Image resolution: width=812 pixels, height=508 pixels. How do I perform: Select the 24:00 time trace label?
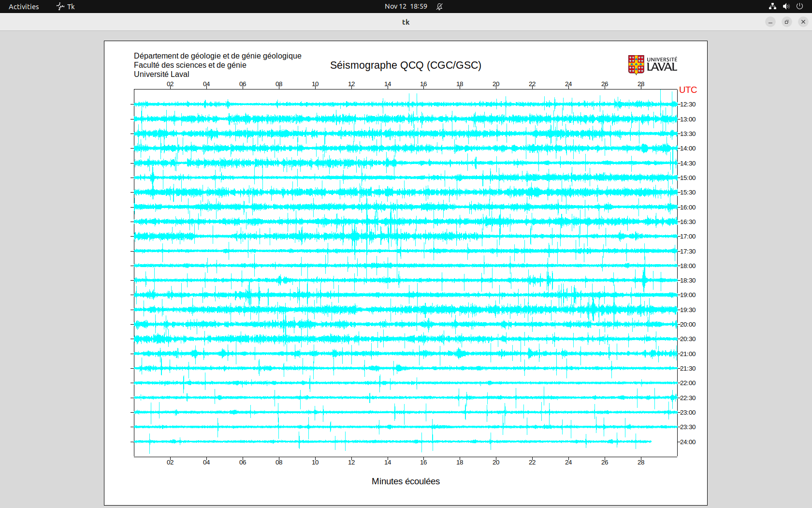point(688,442)
